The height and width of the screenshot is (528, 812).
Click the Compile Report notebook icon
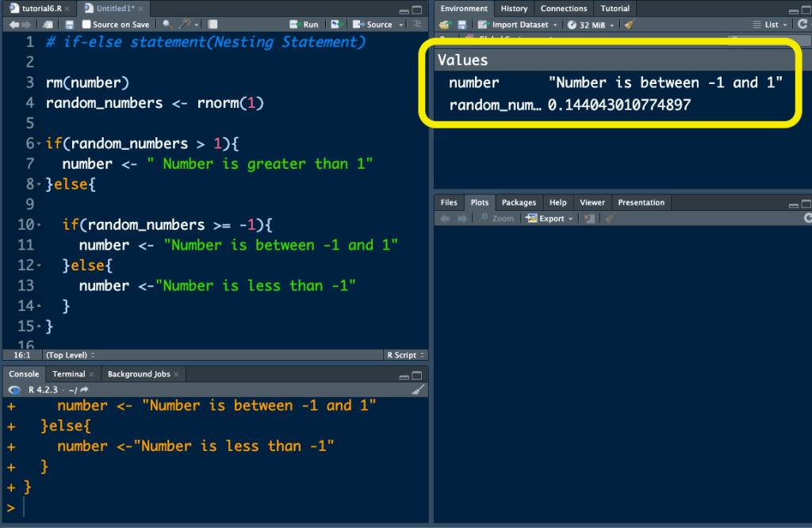click(213, 25)
